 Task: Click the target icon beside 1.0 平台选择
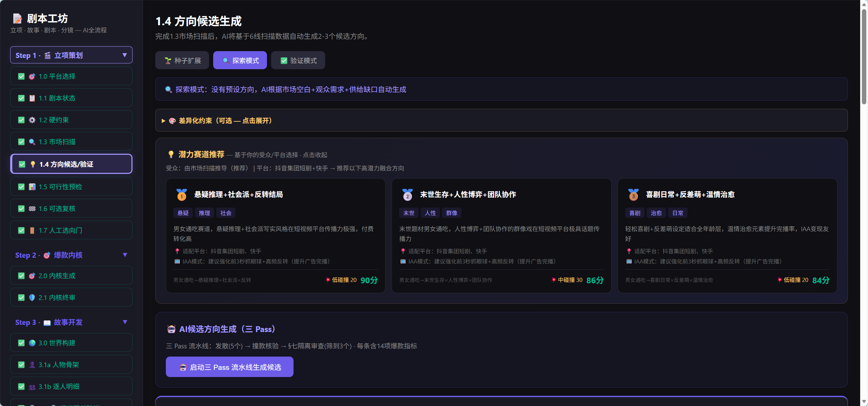32,76
